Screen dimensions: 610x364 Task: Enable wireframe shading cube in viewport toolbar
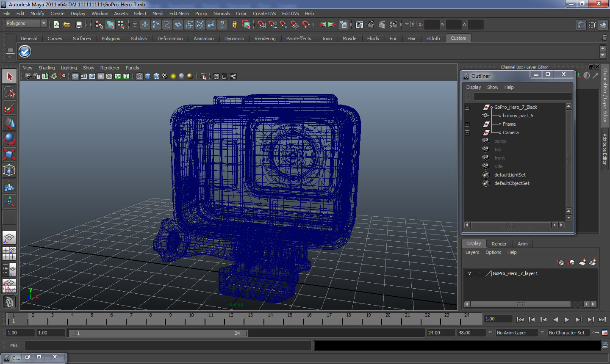click(x=139, y=76)
